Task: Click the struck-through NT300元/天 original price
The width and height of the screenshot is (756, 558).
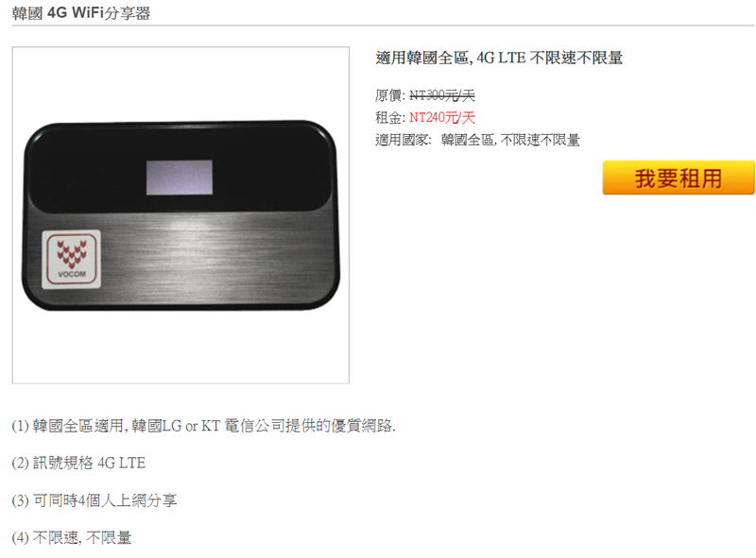Action: pyautogui.click(x=442, y=95)
